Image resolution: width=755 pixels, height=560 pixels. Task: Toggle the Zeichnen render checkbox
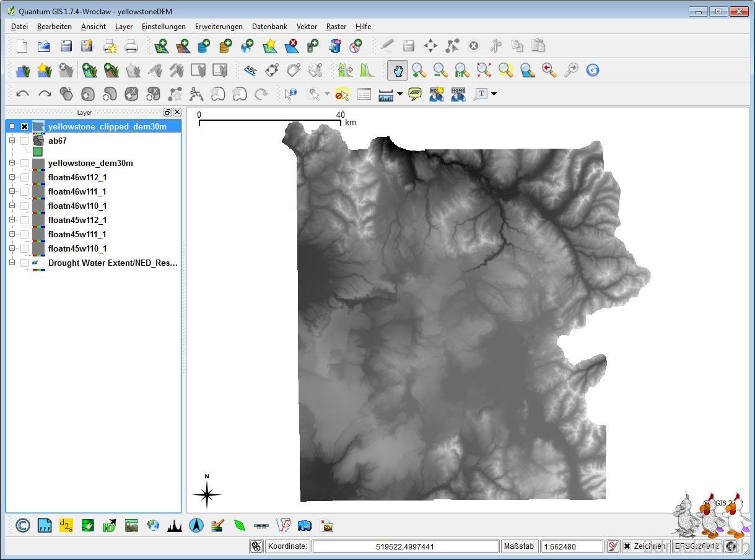627,546
